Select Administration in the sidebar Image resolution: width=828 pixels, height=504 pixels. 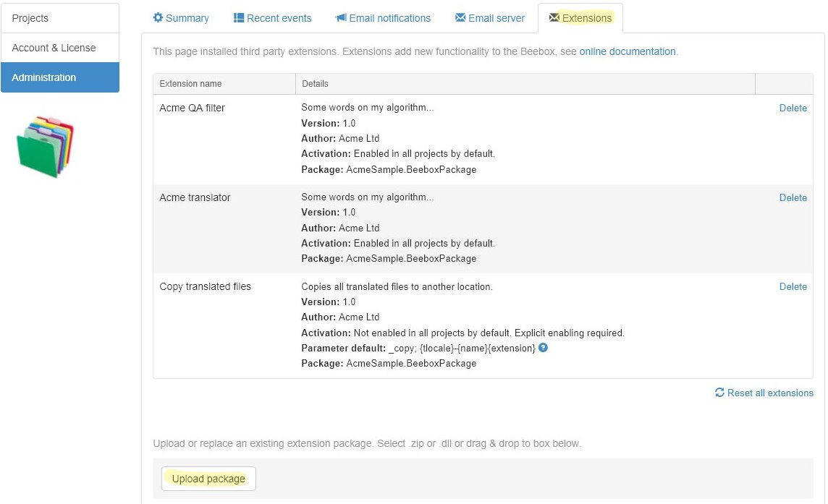[x=60, y=77]
